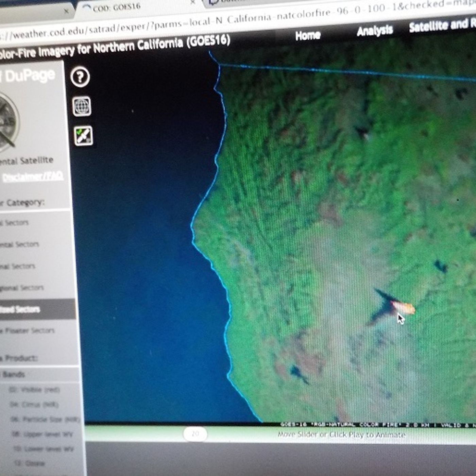Toggle the satellite overlays icon
Viewport: 476px width, 476px height.
coord(83,136)
